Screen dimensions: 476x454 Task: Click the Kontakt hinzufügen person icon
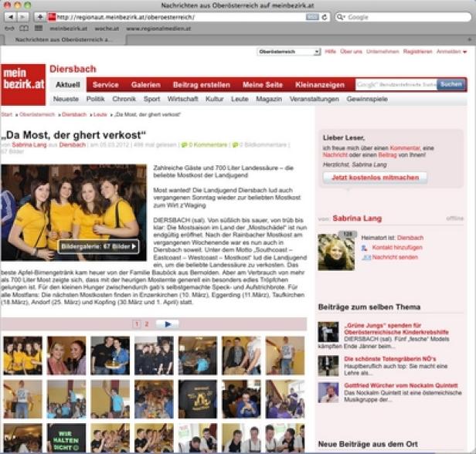(365, 248)
